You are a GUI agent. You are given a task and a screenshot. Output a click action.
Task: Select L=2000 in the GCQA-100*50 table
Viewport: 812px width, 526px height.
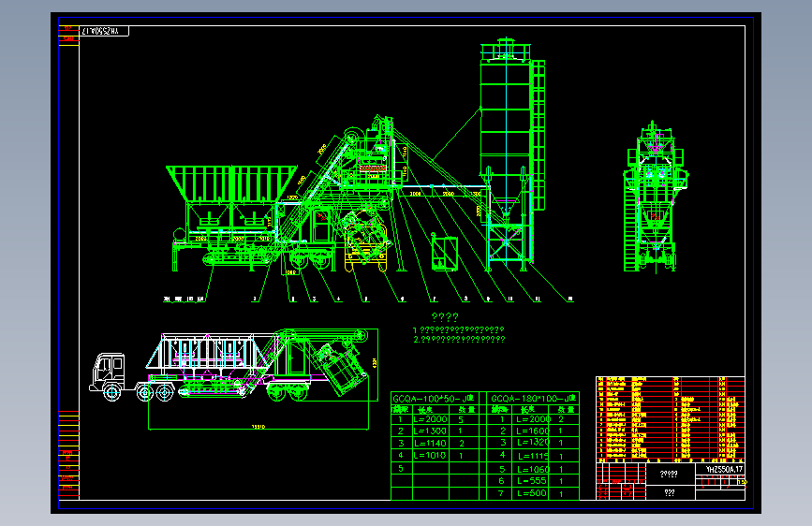click(430, 419)
